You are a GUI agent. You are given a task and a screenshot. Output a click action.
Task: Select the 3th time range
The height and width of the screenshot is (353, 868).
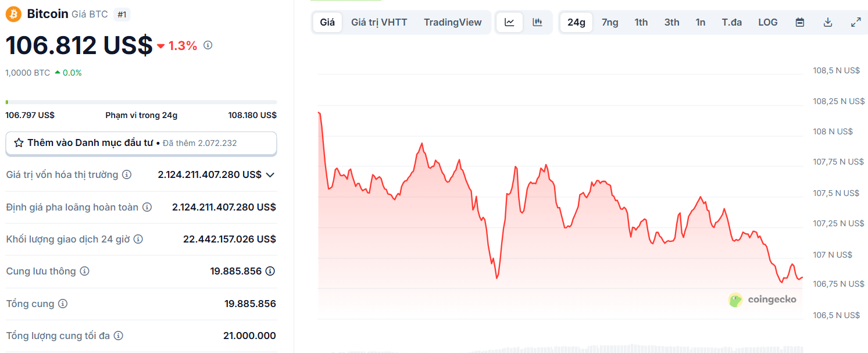(x=672, y=22)
